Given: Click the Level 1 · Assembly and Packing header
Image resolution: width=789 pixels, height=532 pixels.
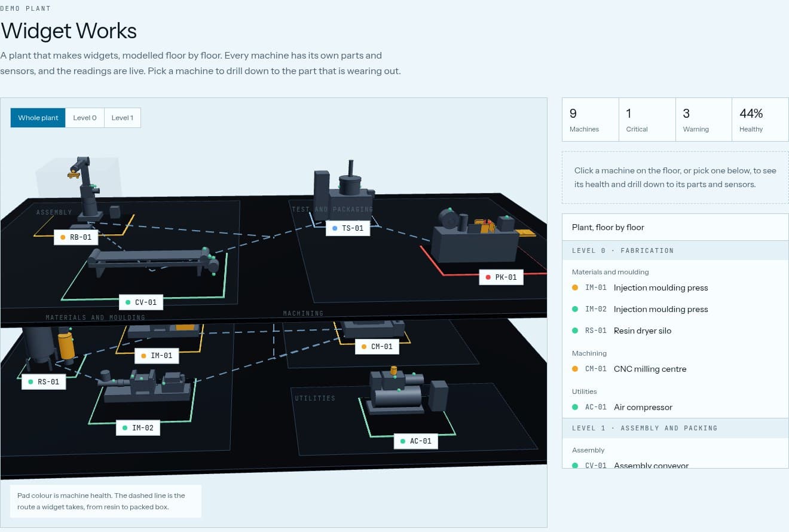Looking at the screenshot, I should [x=675, y=428].
